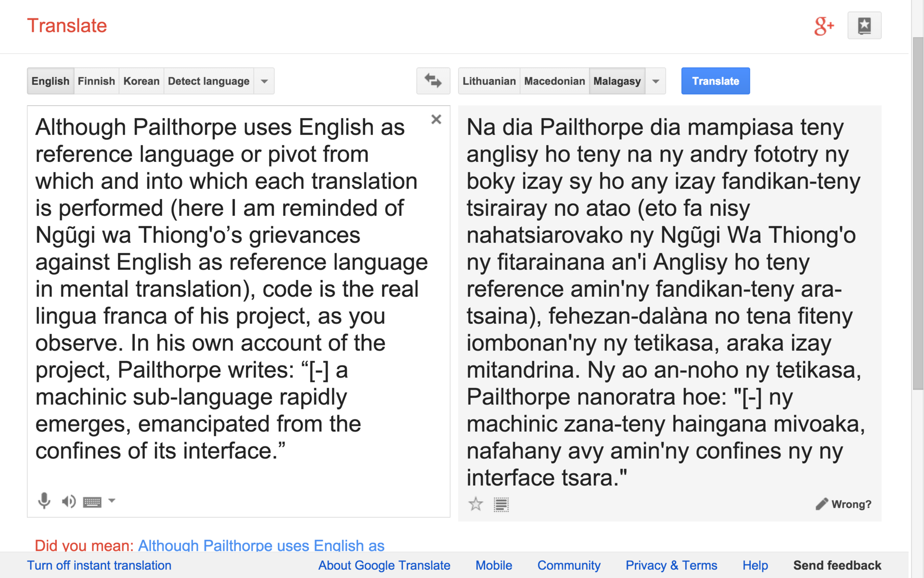This screenshot has width=924, height=578.
Task: Click the pencil Wrong? suggestion
Action: click(x=844, y=504)
